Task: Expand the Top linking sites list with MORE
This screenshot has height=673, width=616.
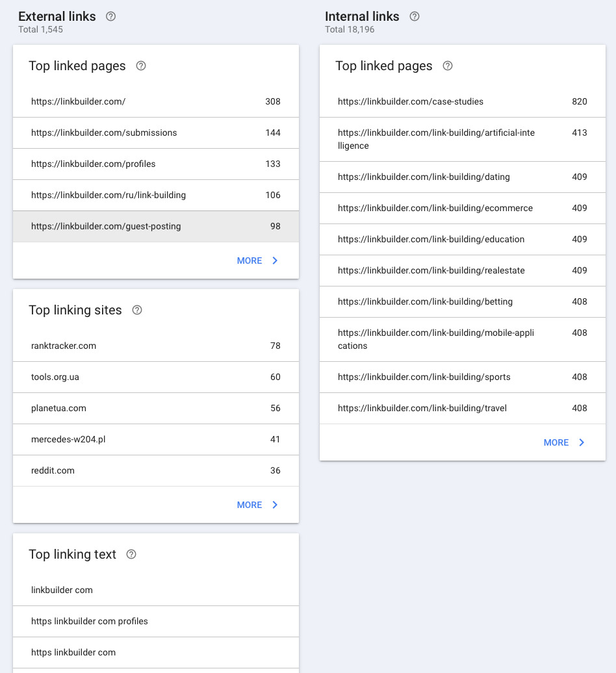Action: pos(250,505)
